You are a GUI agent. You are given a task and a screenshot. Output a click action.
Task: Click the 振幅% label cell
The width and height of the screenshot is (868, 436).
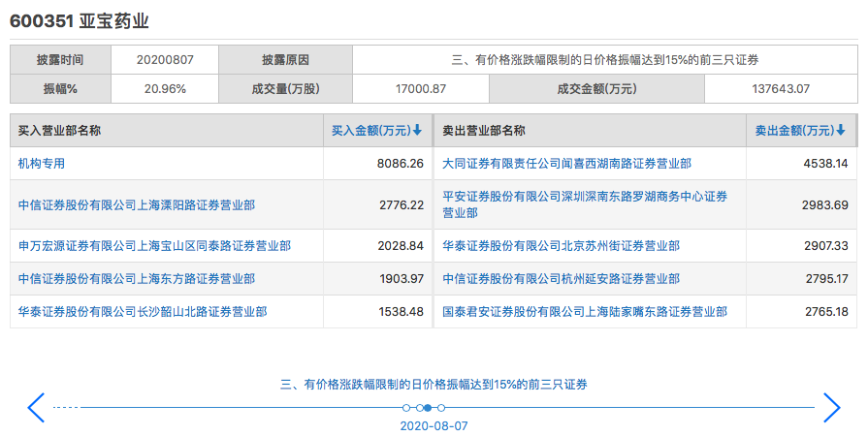(x=60, y=88)
